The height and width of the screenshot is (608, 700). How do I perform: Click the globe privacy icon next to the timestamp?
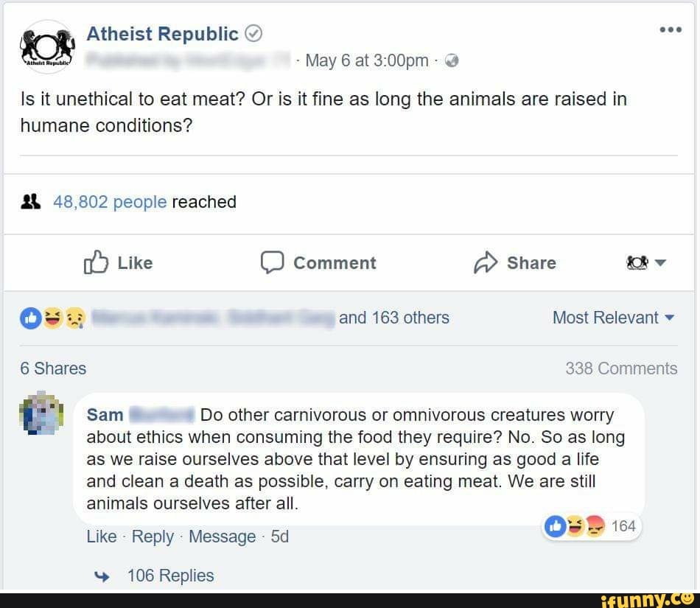coord(450,61)
